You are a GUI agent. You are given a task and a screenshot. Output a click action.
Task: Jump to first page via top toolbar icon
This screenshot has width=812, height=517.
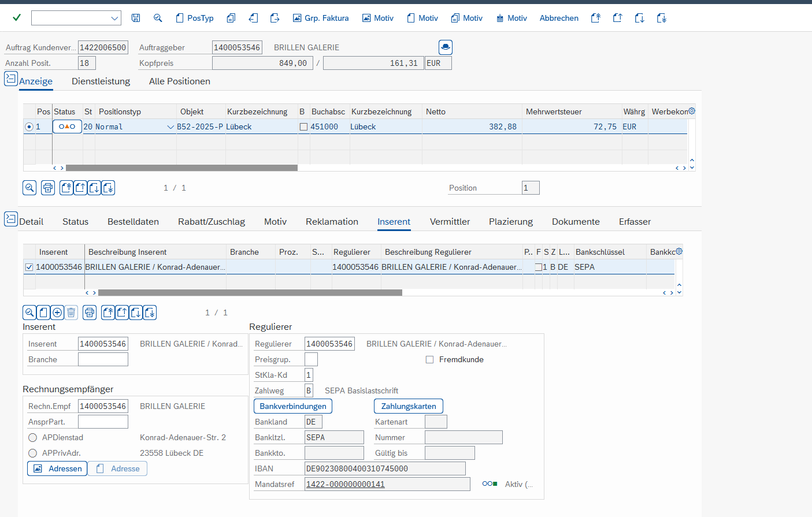[x=596, y=18]
